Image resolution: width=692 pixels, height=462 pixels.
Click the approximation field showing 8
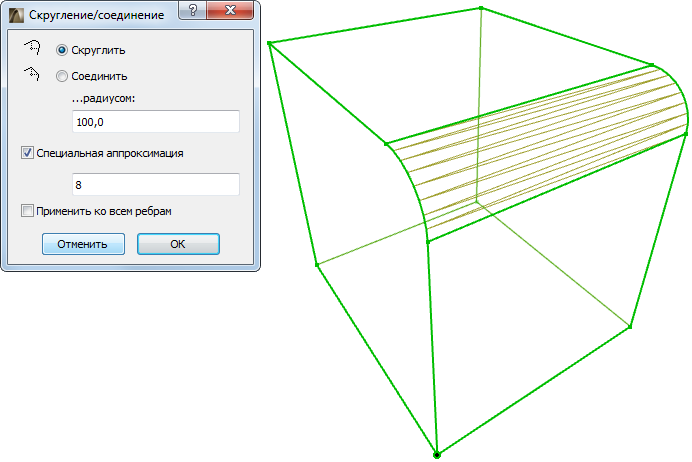coord(156,184)
